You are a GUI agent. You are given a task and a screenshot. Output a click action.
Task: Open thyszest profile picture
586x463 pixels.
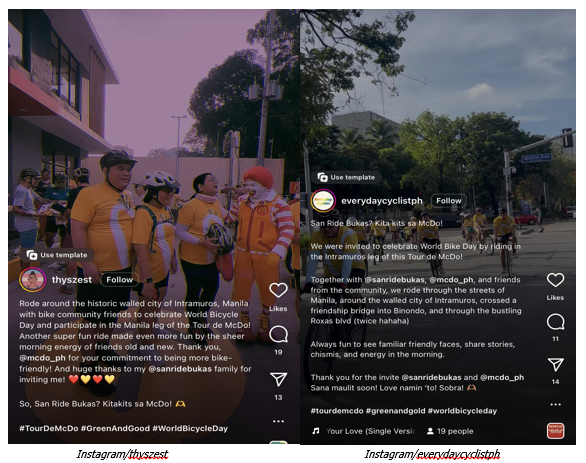coord(33,280)
